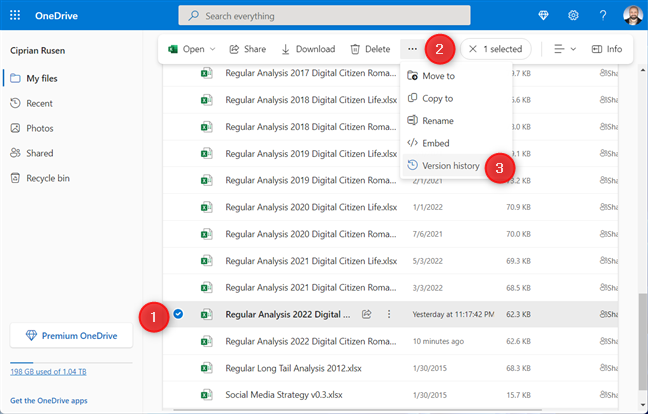Screen dimensions: 648x414
Task: Click the 7/6/2021 modified date
Action: click(x=428, y=234)
